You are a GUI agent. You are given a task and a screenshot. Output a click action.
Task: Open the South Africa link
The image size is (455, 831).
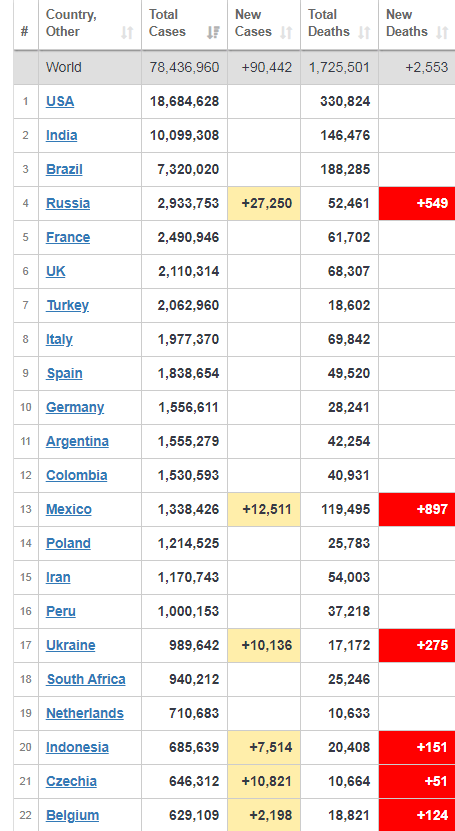(86, 679)
